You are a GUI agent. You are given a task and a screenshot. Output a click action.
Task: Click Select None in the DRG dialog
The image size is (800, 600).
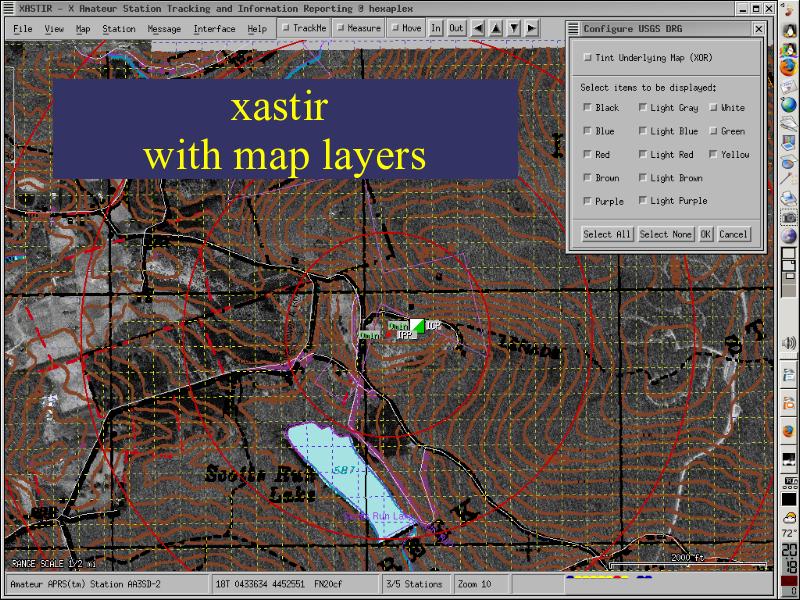[x=665, y=234]
